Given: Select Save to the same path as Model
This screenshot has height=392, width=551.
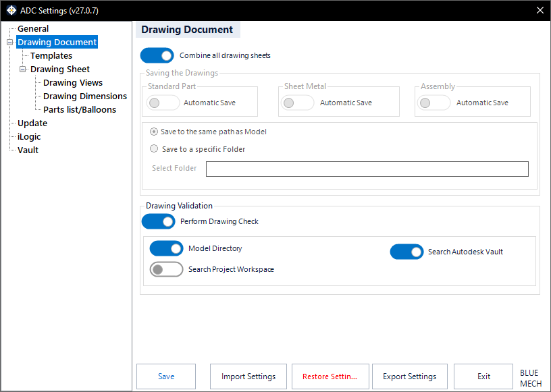Looking at the screenshot, I should 208,132.
